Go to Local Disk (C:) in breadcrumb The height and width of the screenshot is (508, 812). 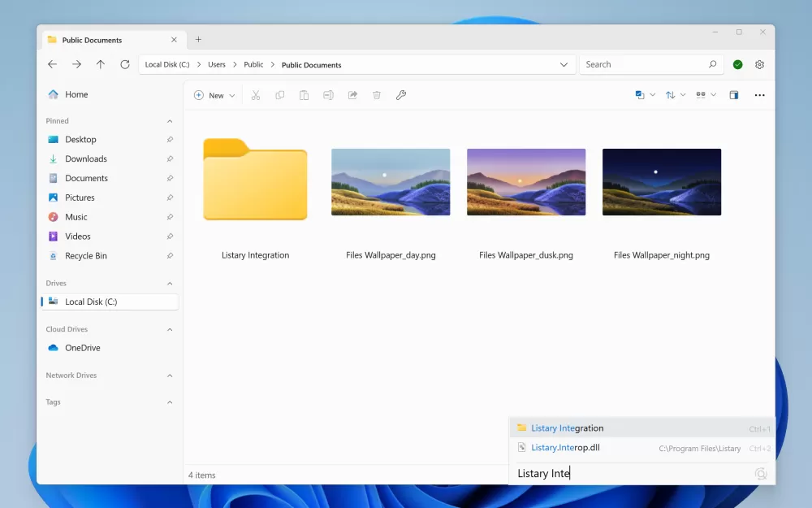[x=167, y=65]
